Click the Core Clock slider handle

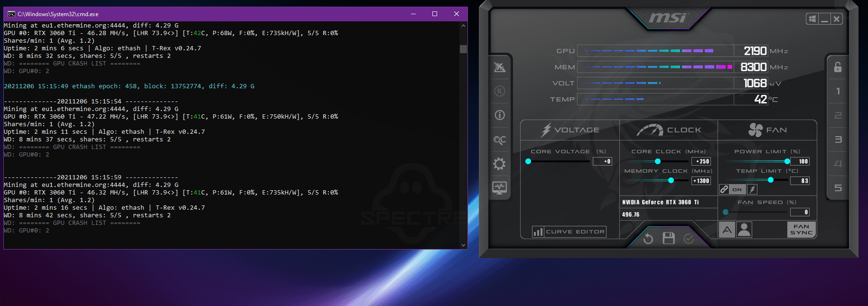coord(658,161)
